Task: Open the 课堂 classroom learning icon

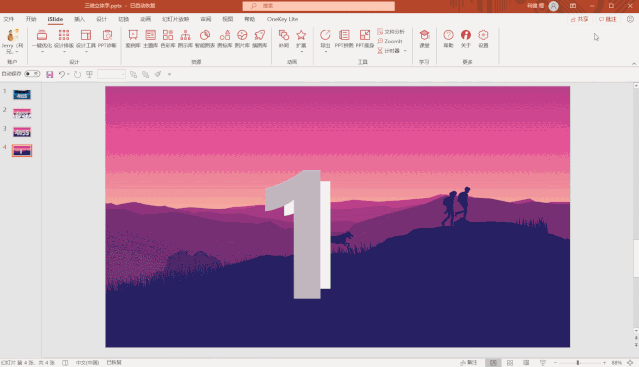Action: coord(425,39)
